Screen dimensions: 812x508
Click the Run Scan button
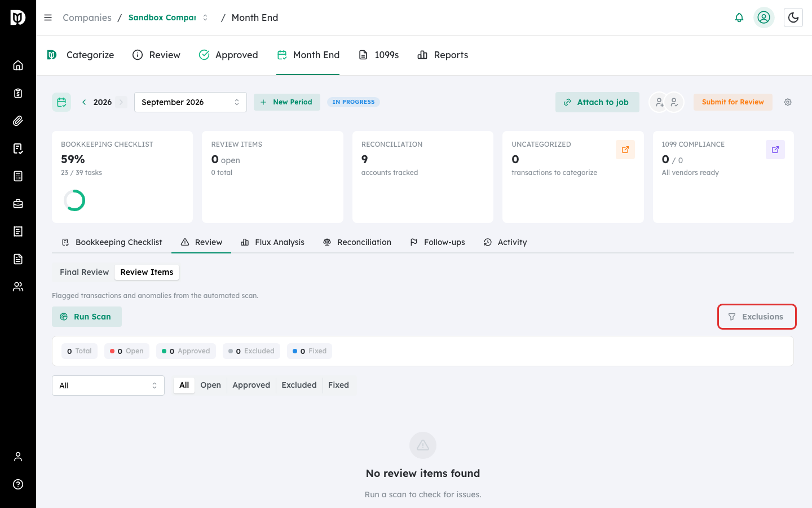87,317
